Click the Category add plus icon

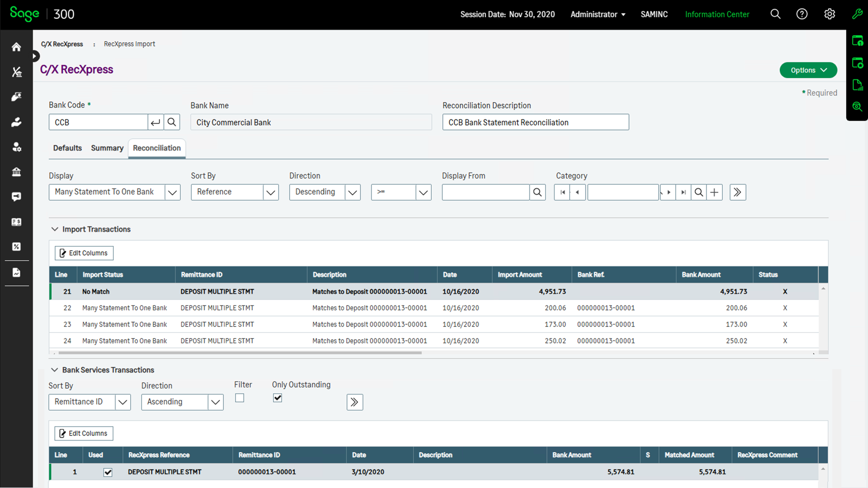(714, 192)
